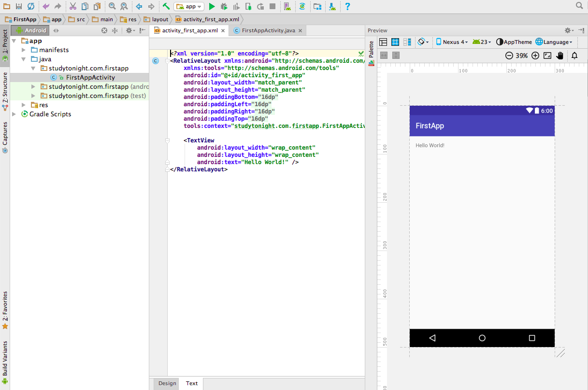Screen dimensions: 588x390
Task: Open the AVD Manager icon
Action: coord(287,6)
